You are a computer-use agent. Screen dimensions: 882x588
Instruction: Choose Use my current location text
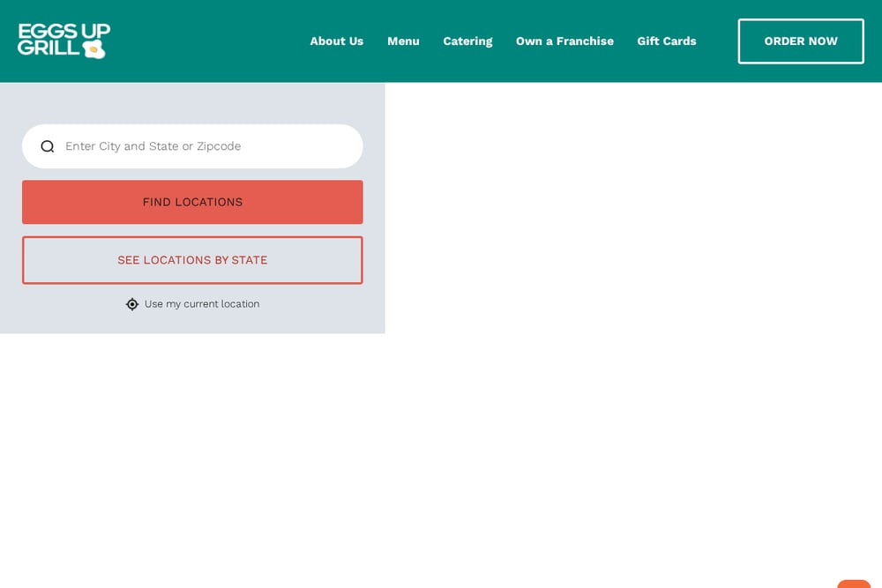pos(202,304)
